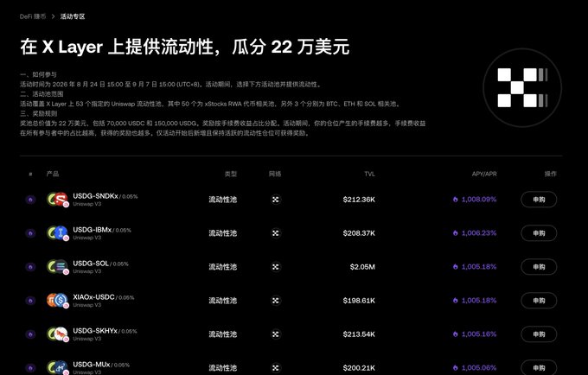
Task: Click the X Layer network icon in USDG-IBMx row
Action: (276, 233)
